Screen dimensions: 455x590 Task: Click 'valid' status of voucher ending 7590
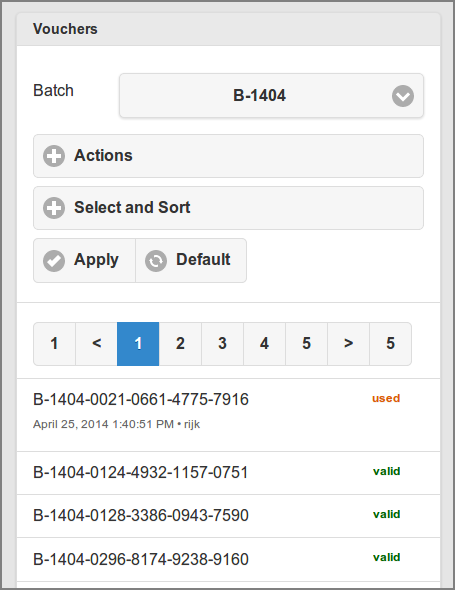click(x=387, y=514)
